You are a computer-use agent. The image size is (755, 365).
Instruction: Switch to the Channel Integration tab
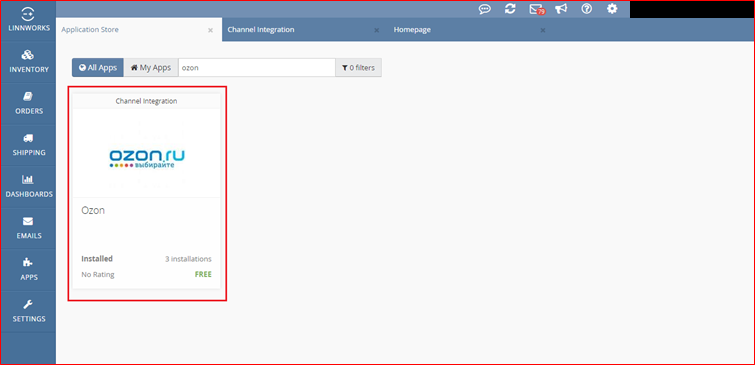(260, 29)
